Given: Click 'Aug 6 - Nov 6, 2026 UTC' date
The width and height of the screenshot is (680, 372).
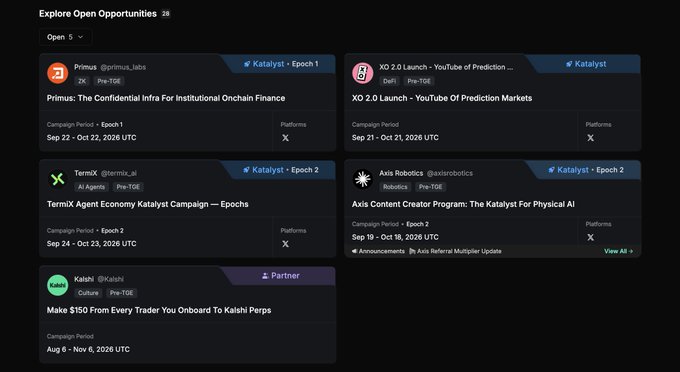Looking at the screenshot, I should click(x=88, y=349).
